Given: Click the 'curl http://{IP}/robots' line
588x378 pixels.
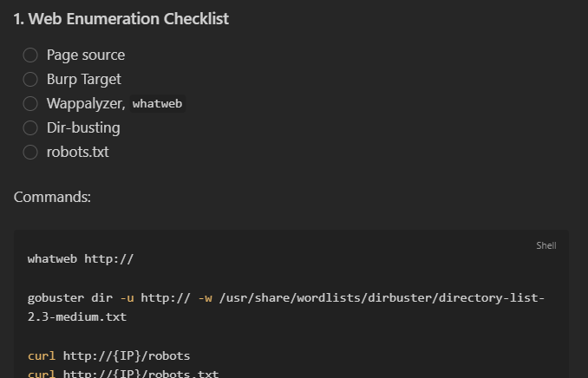Looking at the screenshot, I should (x=108, y=355).
